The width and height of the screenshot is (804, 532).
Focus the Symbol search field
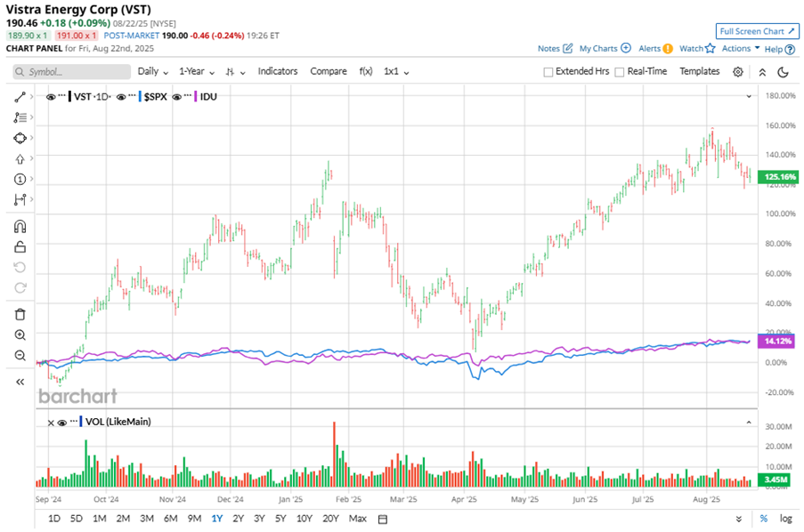[72, 72]
